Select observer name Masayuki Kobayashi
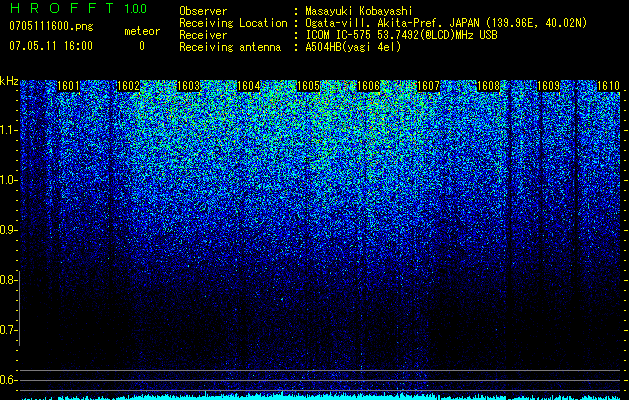This screenshot has height=400, width=629. click(x=359, y=11)
